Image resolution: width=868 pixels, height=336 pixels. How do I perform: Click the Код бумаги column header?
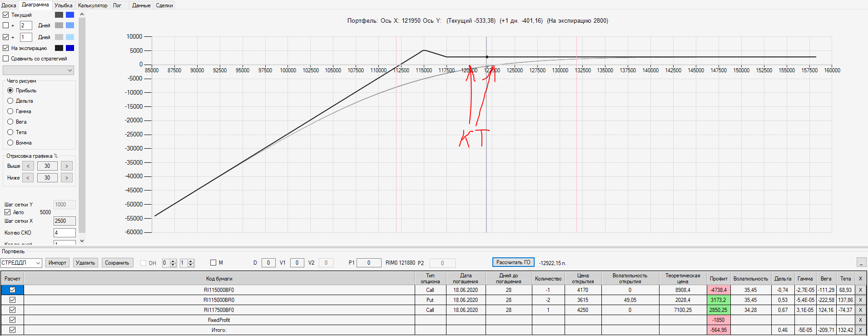click(x=219, y=279)
